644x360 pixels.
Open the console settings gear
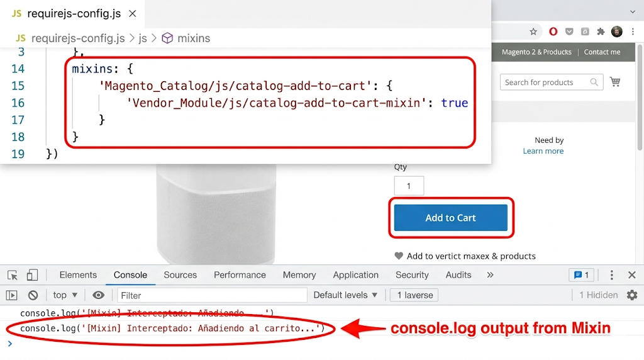(631, 295)
